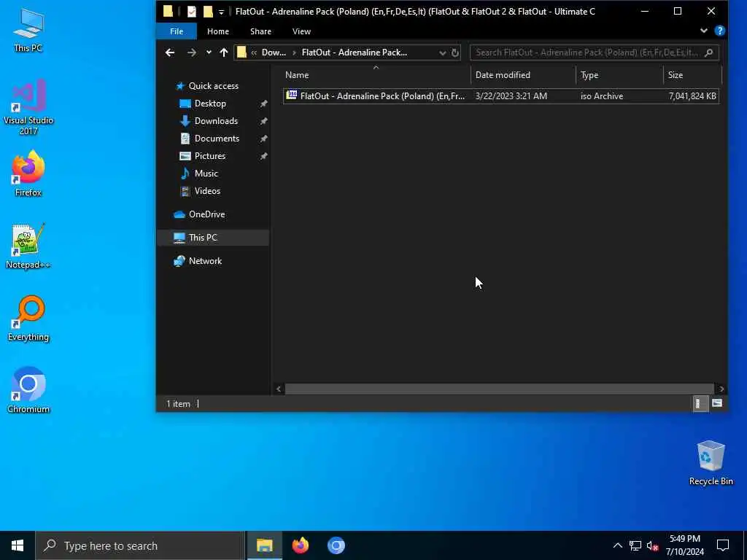Launch Visual Studio 2017 desktop shortcut
Viewport: 747px width, 560px height.
28,106
